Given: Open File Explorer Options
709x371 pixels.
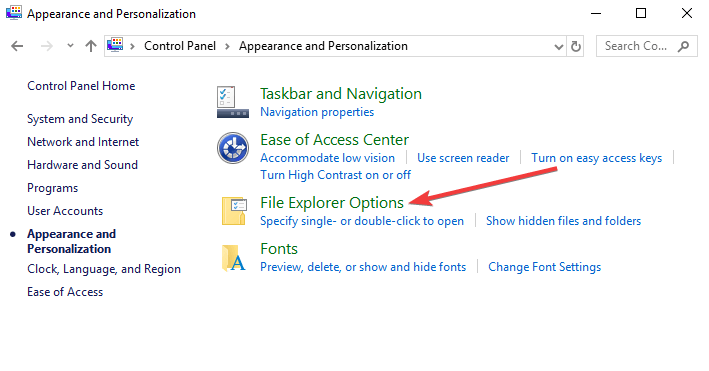Looking at the screenshot, I should click(332, 203).
